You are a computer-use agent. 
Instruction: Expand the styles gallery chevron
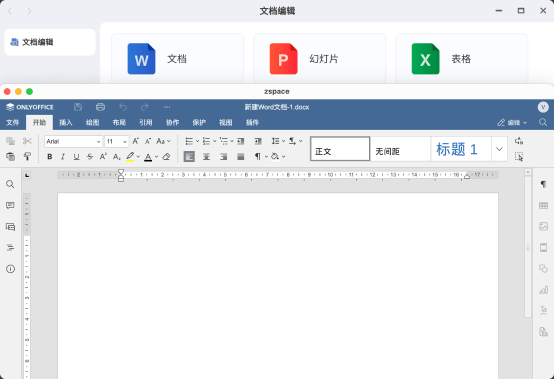[499, 149]
